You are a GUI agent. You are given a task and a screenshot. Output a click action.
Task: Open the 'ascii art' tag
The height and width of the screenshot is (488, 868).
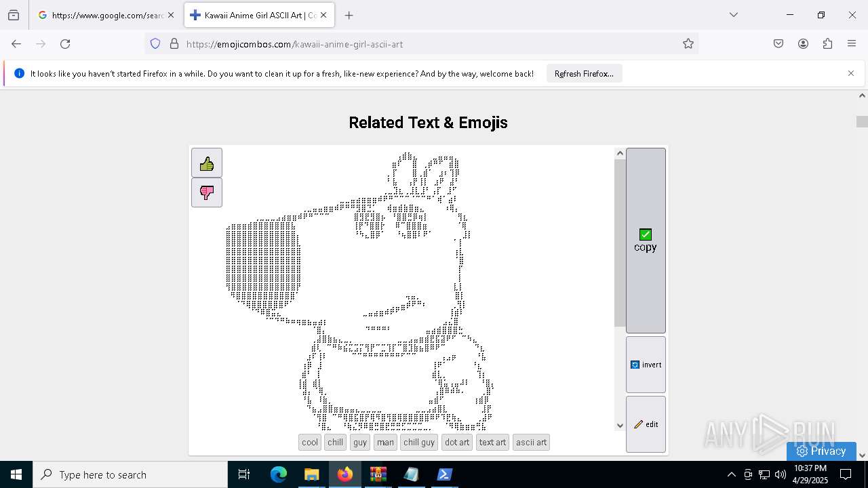[531, 443]
